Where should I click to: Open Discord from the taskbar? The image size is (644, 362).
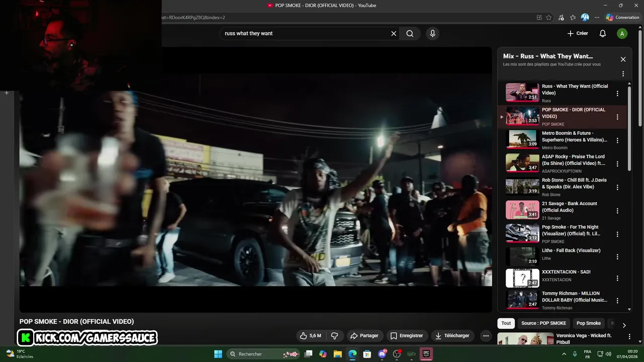click(x=382, y=354)
